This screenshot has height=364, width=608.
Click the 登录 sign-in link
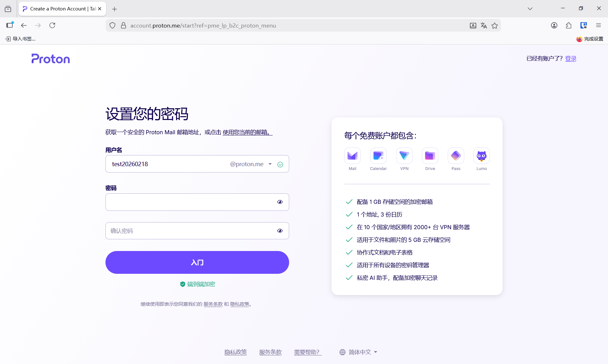tap(570, 59)
